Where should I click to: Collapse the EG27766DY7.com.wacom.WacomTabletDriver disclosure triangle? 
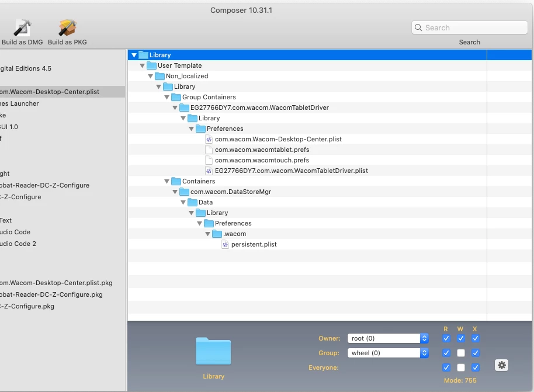point(175,108)
